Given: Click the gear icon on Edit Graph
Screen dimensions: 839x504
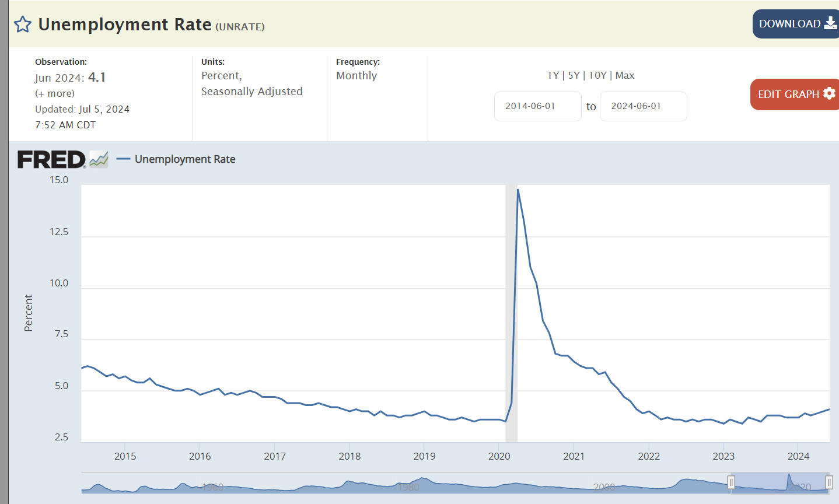Looking at the screenshot, I should (829, 93).
